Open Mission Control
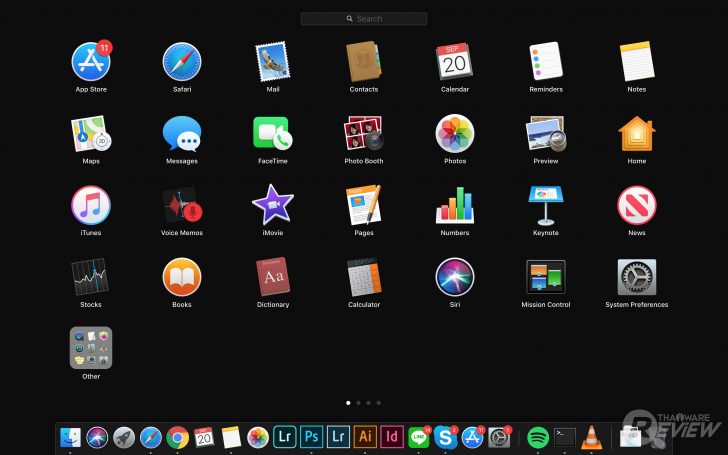 pos(546,277)
